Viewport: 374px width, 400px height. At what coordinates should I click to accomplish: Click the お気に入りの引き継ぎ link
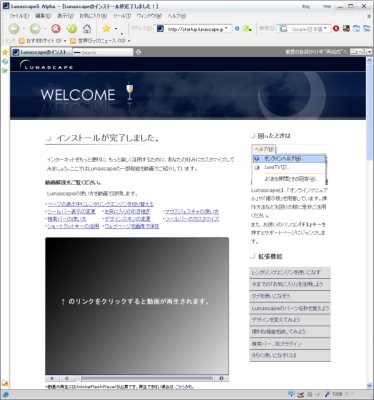pos(127,211)
